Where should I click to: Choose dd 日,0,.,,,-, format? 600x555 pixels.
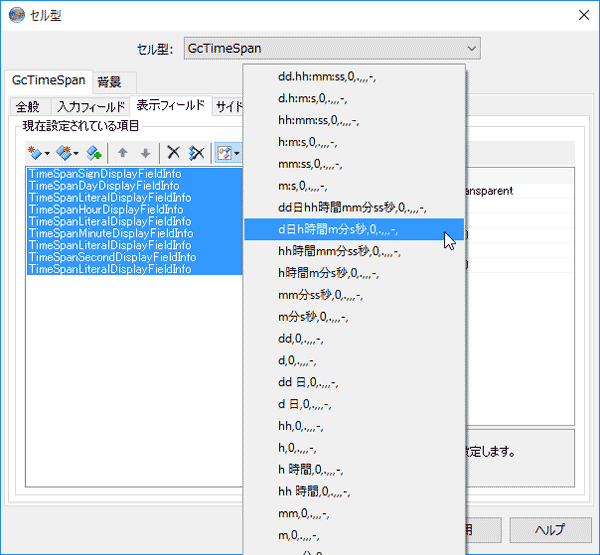[x=354, y=382]
